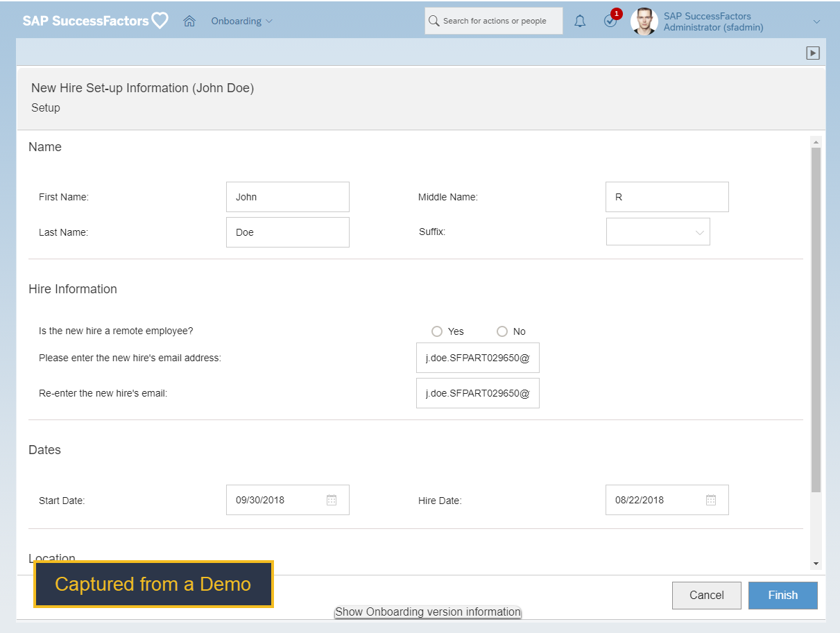840x633 pixels.
Task: Select No for remote employee
Action: pyautogui.click(x=502, y=331)
